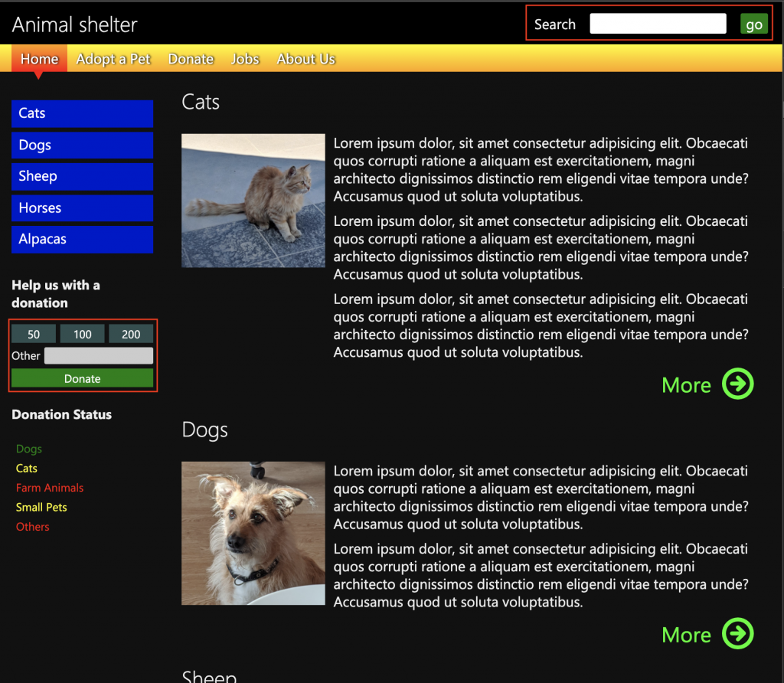Select Alpacas in the sidebar
This screenshot has height=683, width=784.
(83, 240)
